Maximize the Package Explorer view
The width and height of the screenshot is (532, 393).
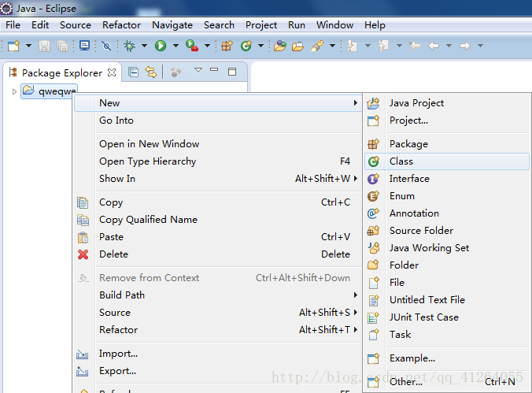pos(232,72)
